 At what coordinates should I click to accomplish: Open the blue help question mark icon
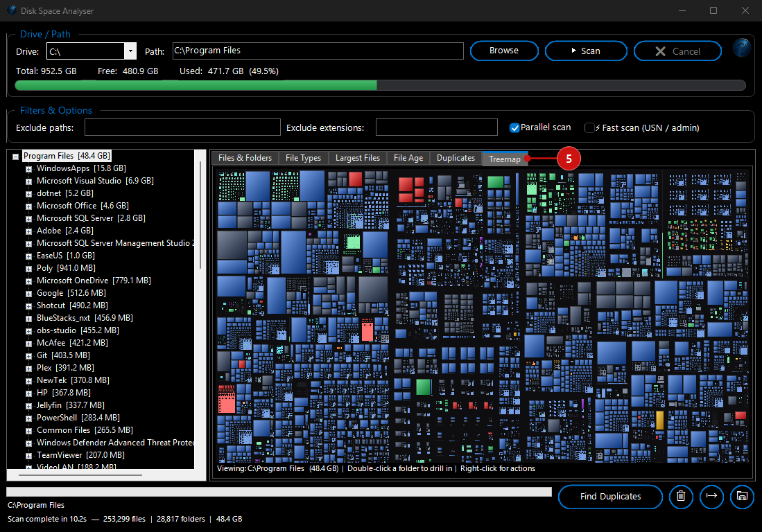742,48
